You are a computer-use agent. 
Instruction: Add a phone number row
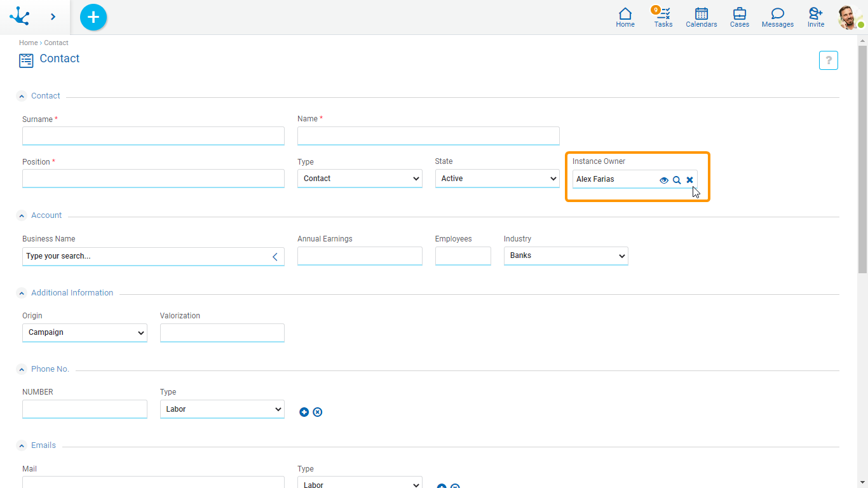pyautogui.click(x=304, y=412)
